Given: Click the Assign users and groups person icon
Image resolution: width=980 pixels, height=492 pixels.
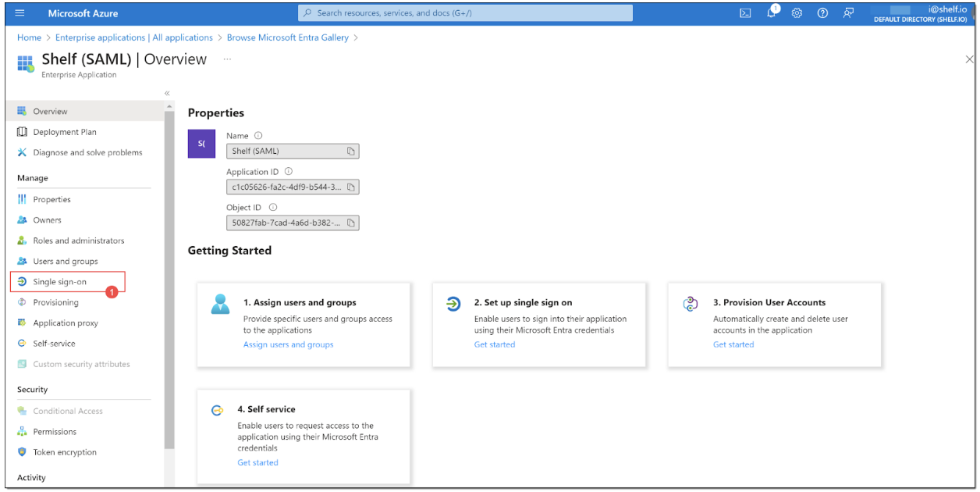Looking at the screenshot, I should pyautogui.click(x=221, y=304).
